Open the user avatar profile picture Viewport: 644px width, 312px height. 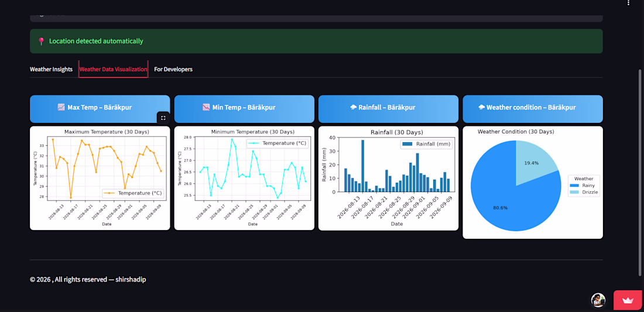(x=598, y=300)
